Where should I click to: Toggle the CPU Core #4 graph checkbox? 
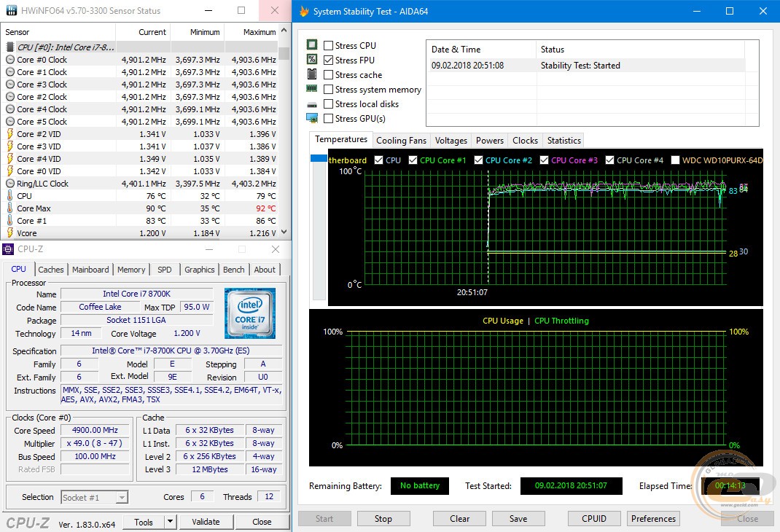(610, 160)
